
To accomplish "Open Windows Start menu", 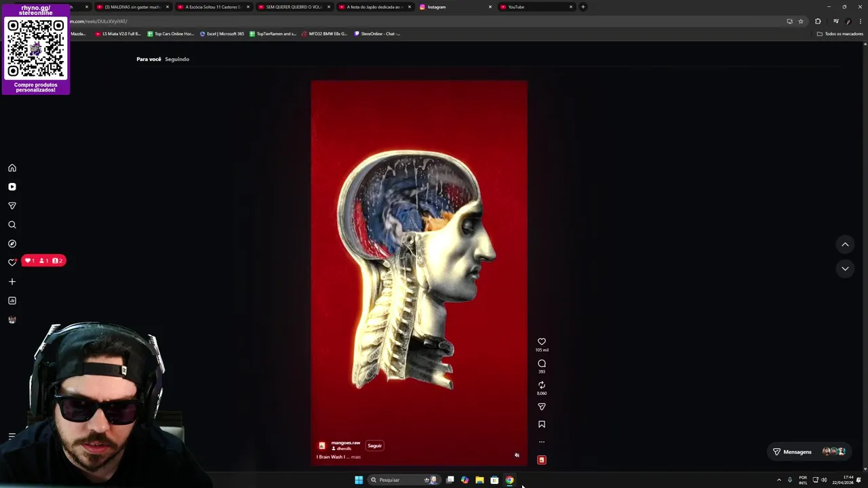I will click(x=359, y=481).
